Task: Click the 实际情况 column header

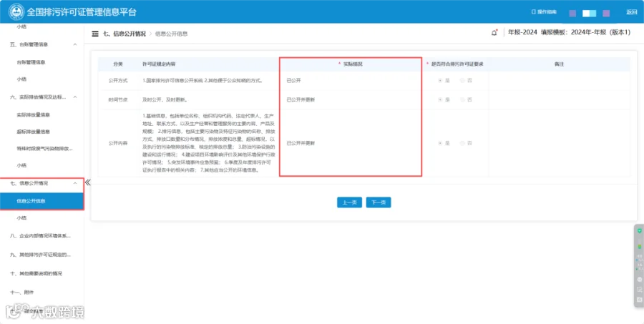Action: click(x=353, y=64)
